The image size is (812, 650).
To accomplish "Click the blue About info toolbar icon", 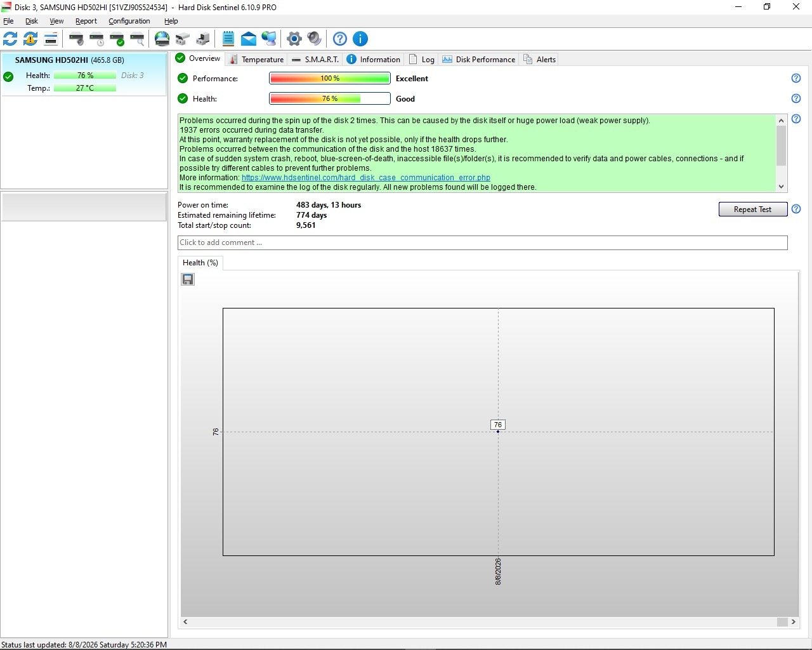I will tap(360, 39).
